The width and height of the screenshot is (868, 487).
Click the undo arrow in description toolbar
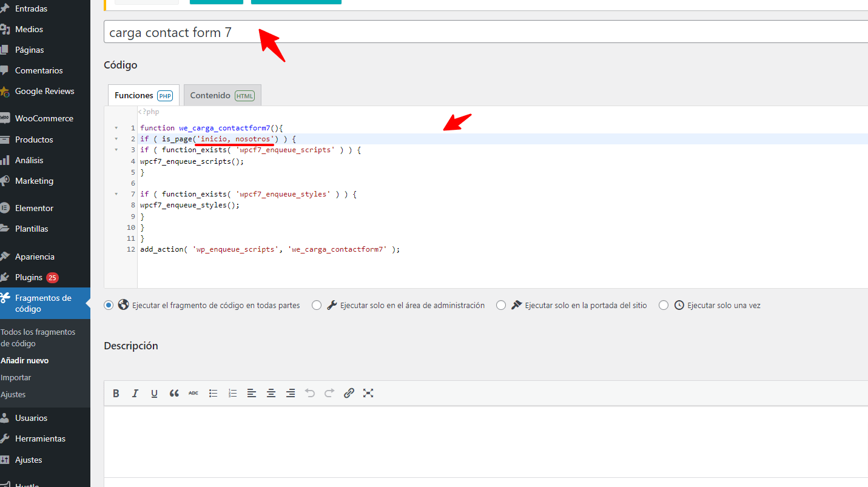click(x=310, y=393)
